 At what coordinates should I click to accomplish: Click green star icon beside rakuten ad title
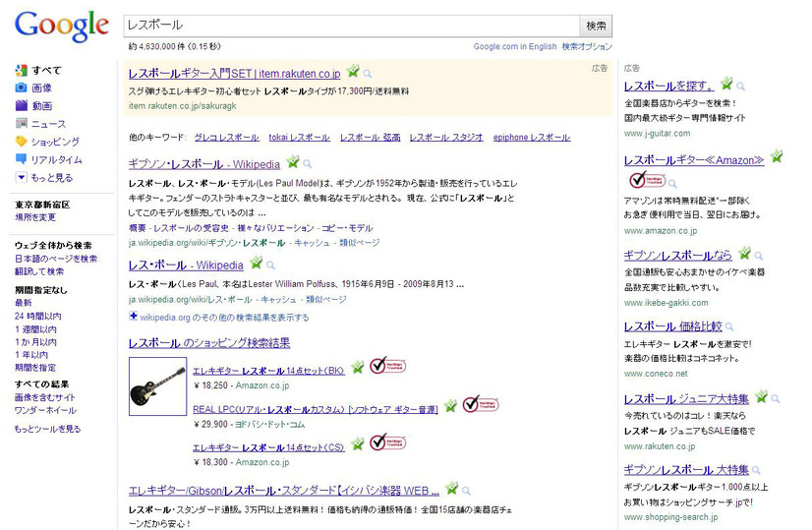[353, 71]
